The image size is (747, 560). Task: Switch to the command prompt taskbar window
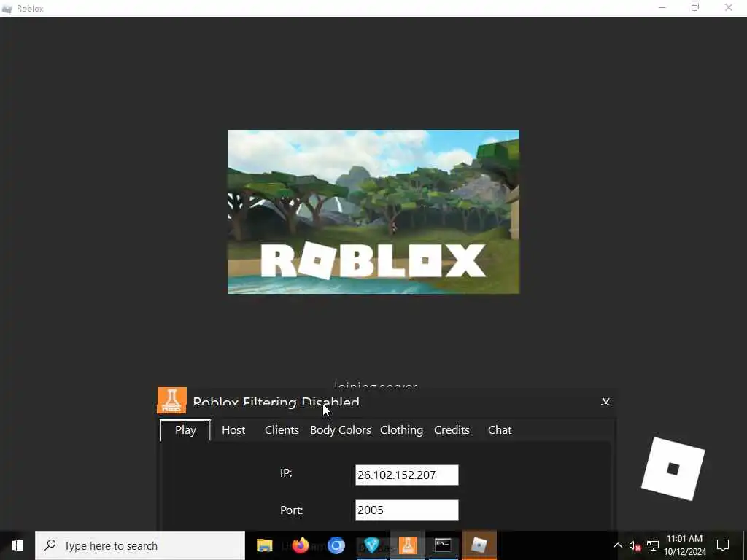tap(443, 545)
